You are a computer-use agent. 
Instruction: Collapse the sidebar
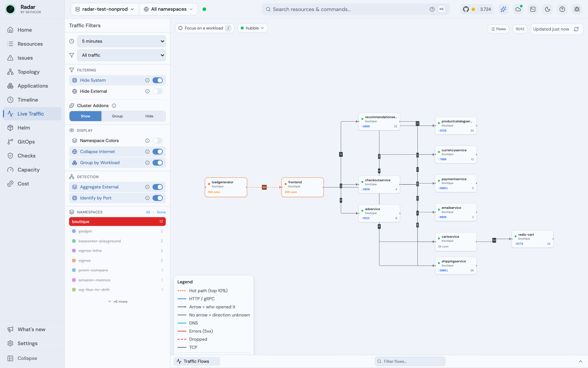click(32, 358)
